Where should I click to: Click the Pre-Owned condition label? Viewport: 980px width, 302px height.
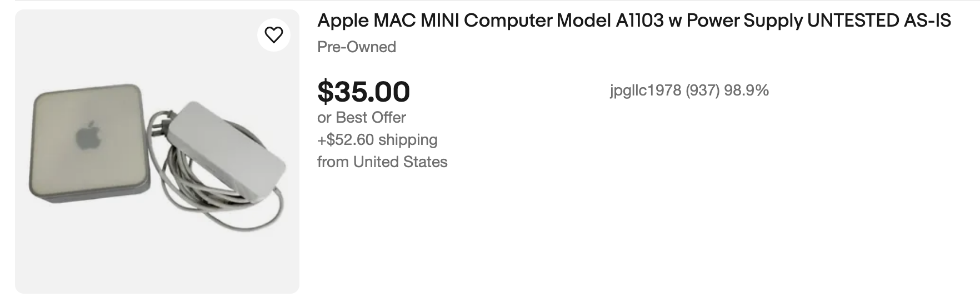pyautogui.click(x=356, y=47)
